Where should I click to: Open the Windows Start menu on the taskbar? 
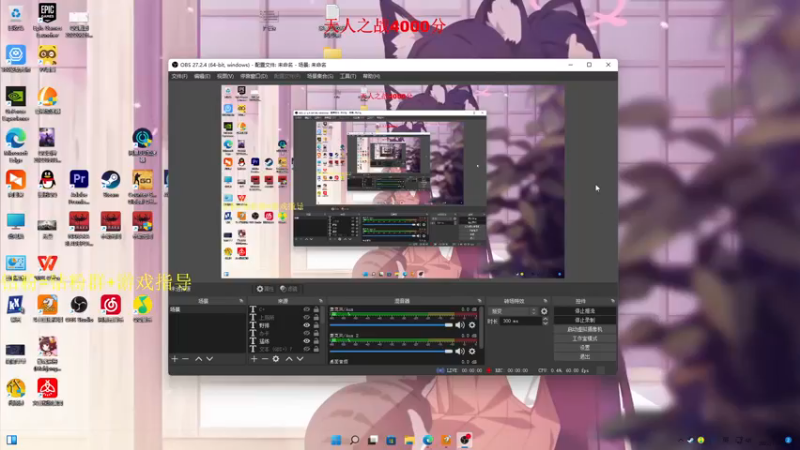[336, 440]
